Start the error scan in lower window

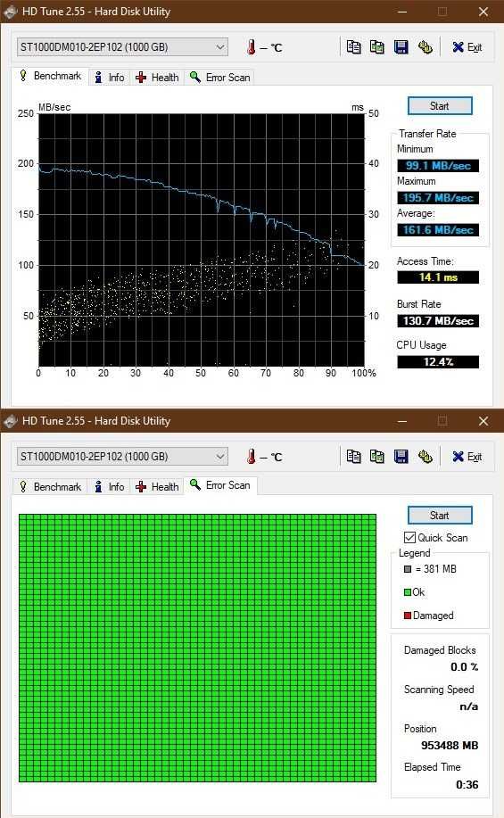tap(440, 516)
